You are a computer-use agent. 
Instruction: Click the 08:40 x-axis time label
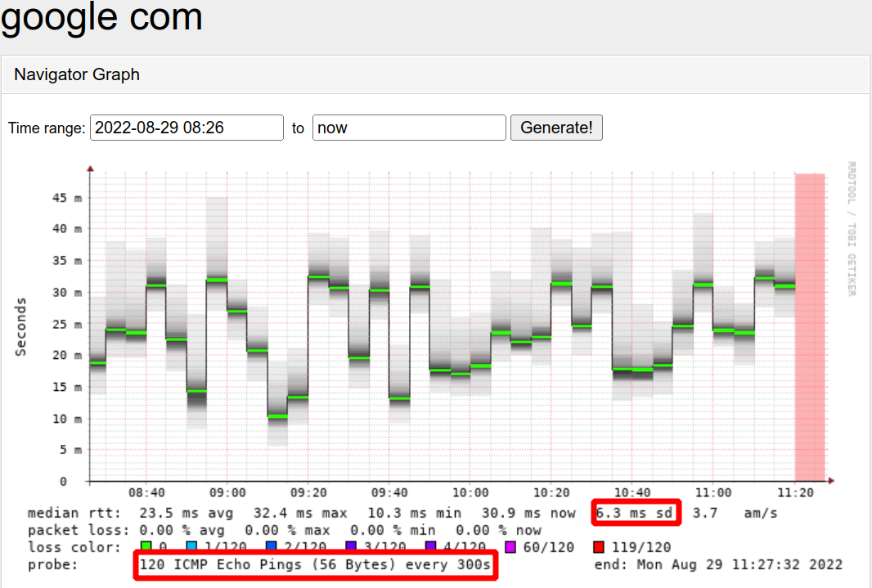coord(146,493)
